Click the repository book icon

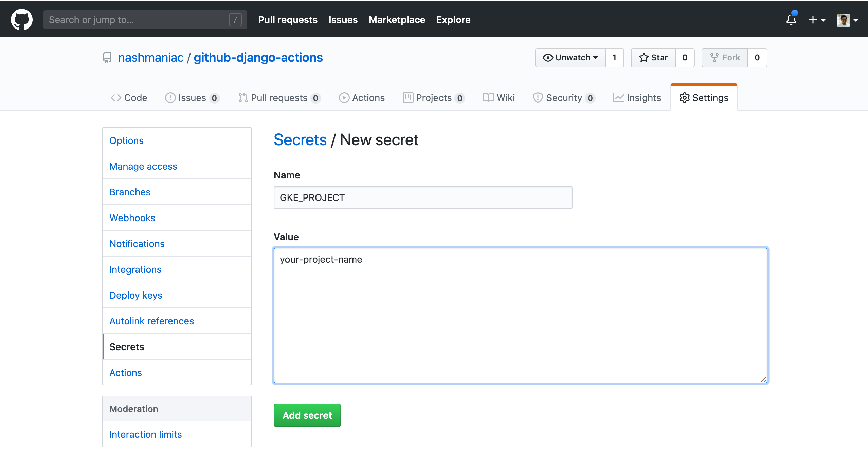(x=107, y=58)
